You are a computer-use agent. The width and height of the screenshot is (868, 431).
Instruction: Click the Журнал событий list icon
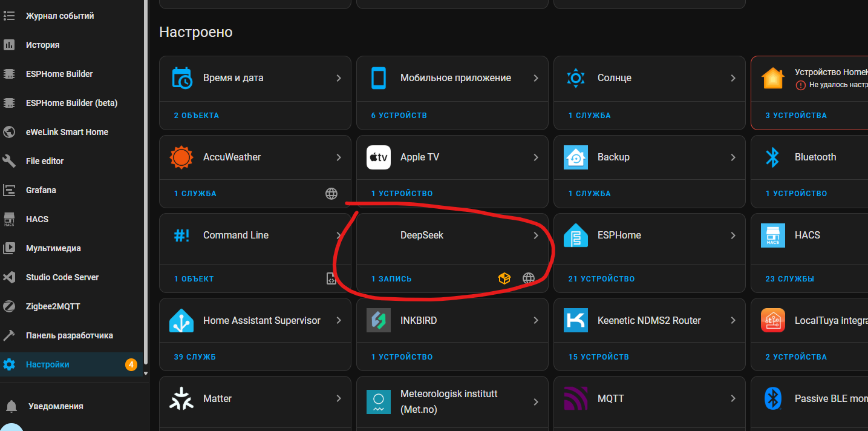pyautogui.click(x=9, y=16)
